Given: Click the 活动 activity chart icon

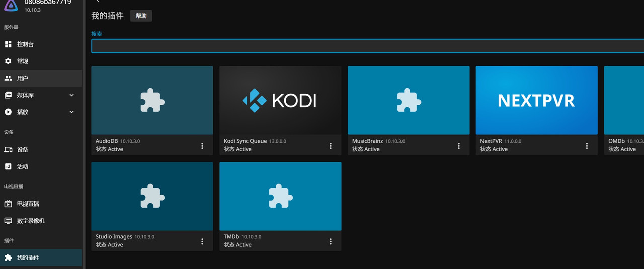Looking at the screenshot, I should 8,166.
